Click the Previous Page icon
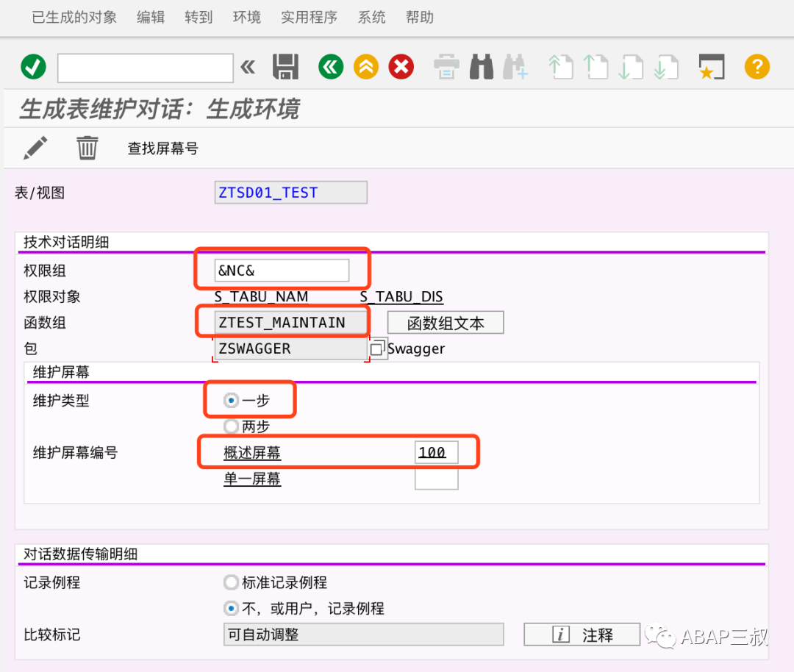 [x=596, y=67]
